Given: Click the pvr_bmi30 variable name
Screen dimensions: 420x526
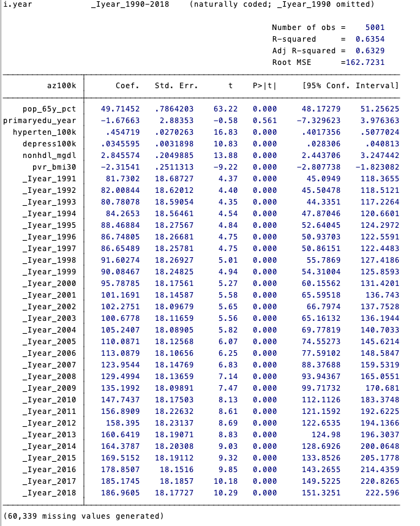Looking at the screenshot, I should (x=58, y=167).
